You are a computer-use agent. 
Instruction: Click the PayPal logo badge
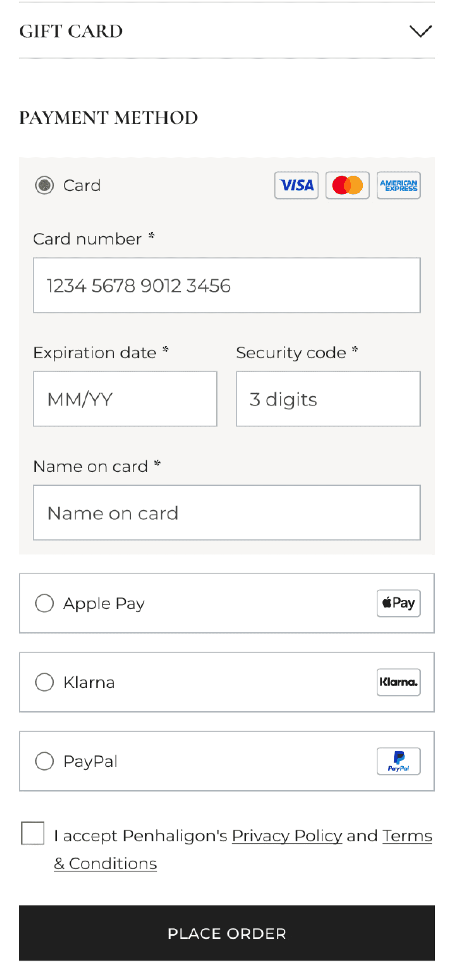point(398,761)
